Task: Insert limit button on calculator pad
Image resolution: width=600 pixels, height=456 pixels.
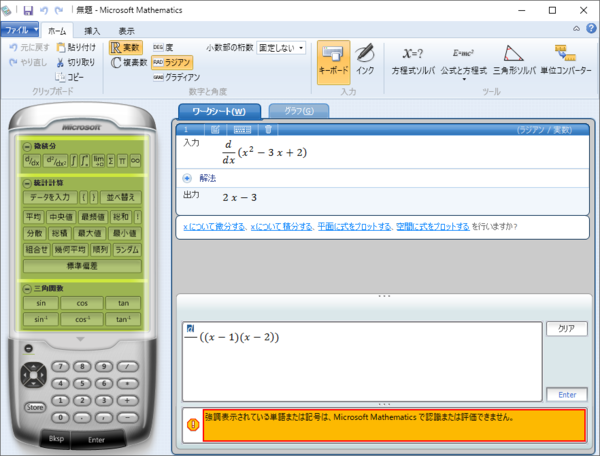Action: (98, 161)
